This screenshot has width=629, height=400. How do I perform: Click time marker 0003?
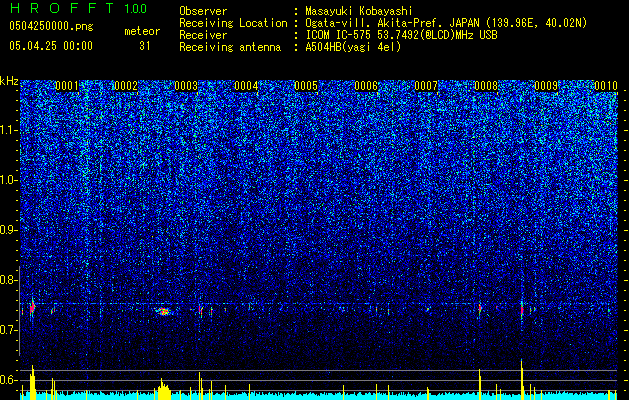(186, 86)
